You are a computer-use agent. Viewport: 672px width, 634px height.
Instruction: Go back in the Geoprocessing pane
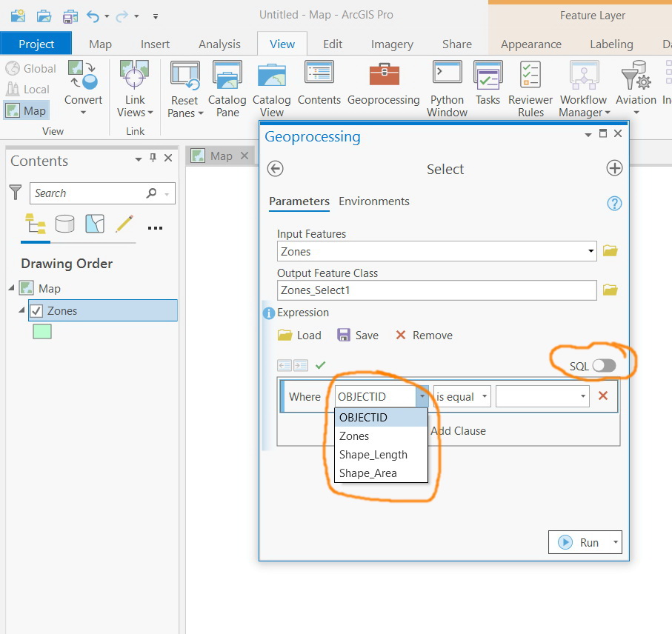275,168
